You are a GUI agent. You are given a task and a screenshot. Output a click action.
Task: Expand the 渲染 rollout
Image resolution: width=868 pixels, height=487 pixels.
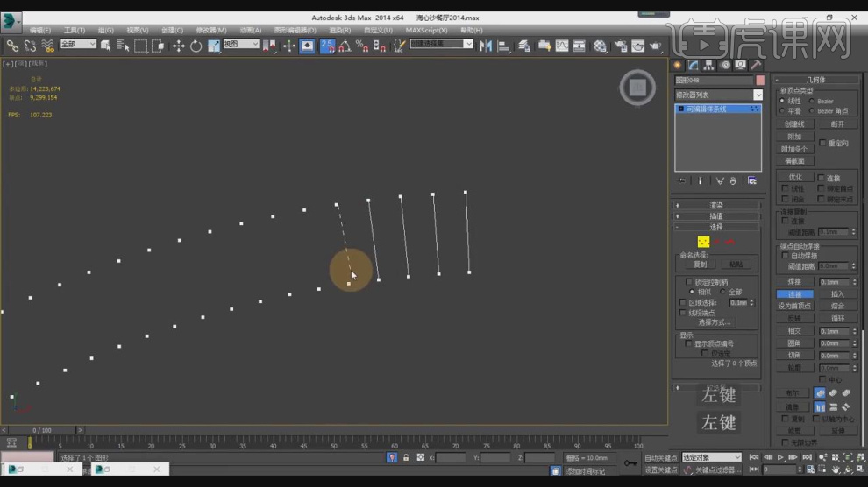pyautogui.click(x=716, y=205)
